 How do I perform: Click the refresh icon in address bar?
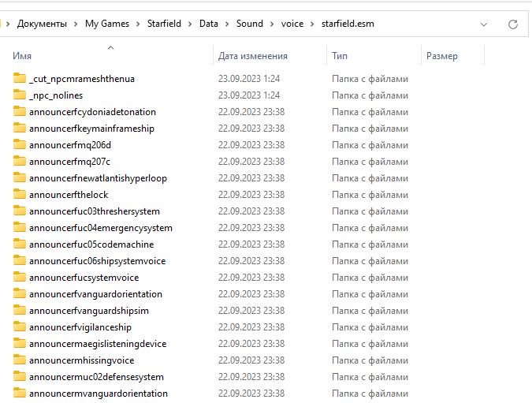(x=512, y=24)
